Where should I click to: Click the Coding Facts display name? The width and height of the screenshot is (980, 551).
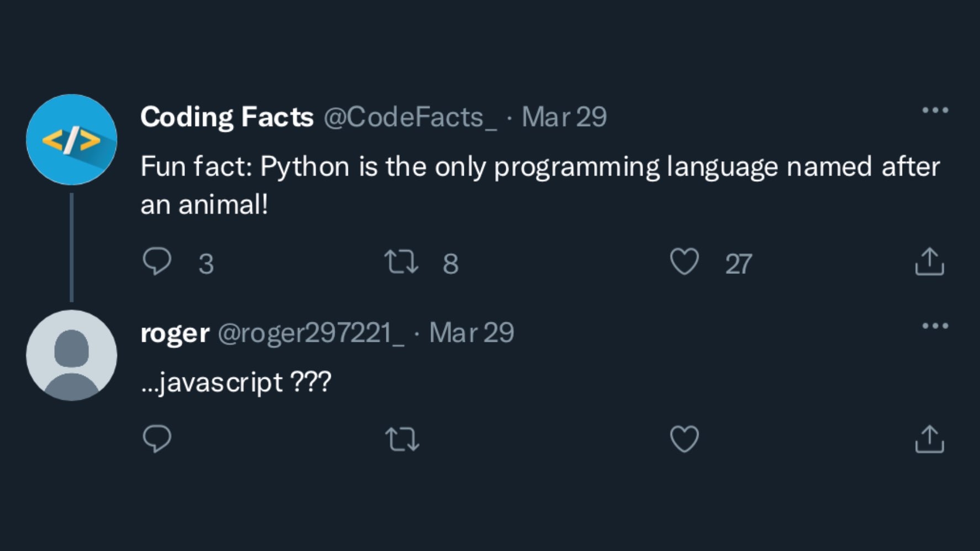point(227,117)
